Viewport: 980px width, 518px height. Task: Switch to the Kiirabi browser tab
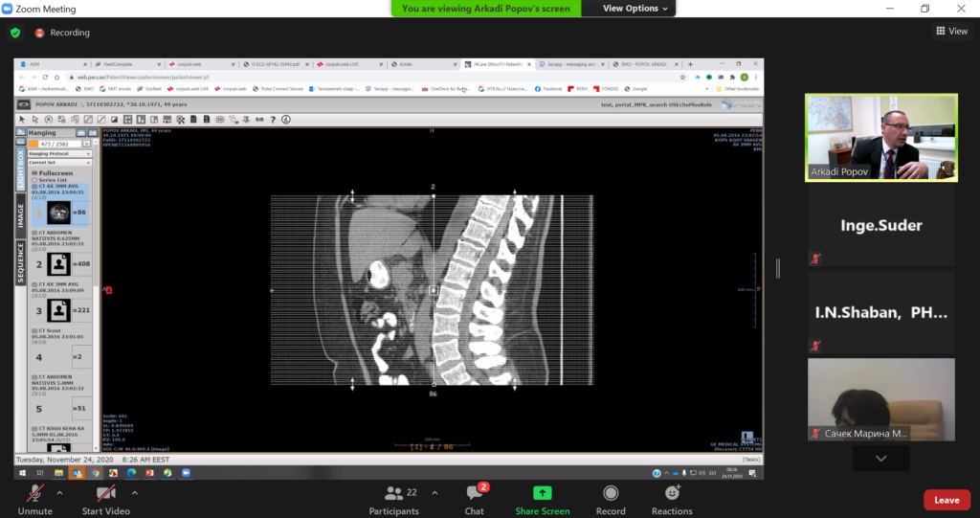pos(424,64)
